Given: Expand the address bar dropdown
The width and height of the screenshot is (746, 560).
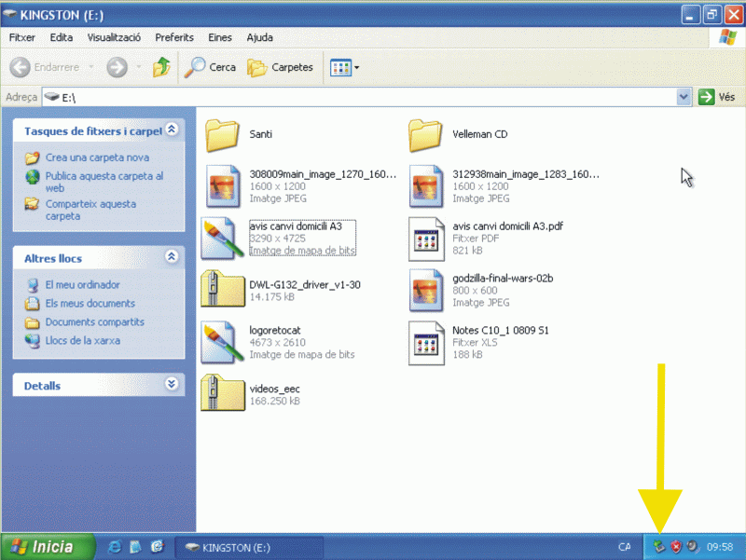Looking at the screenshot, I should pos(684,97).
